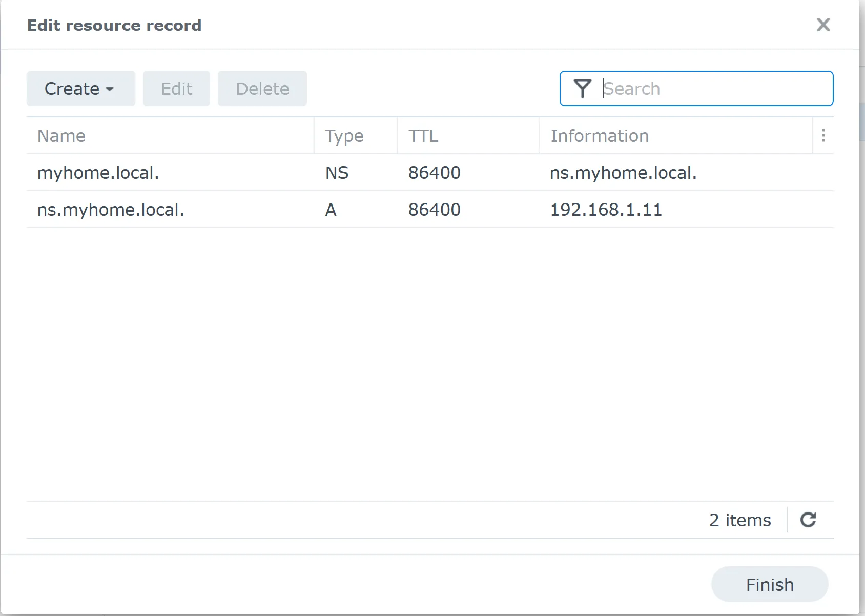Close the Edit resource record dialog
This screenshot has height=616, width=865.
[823, 25]
